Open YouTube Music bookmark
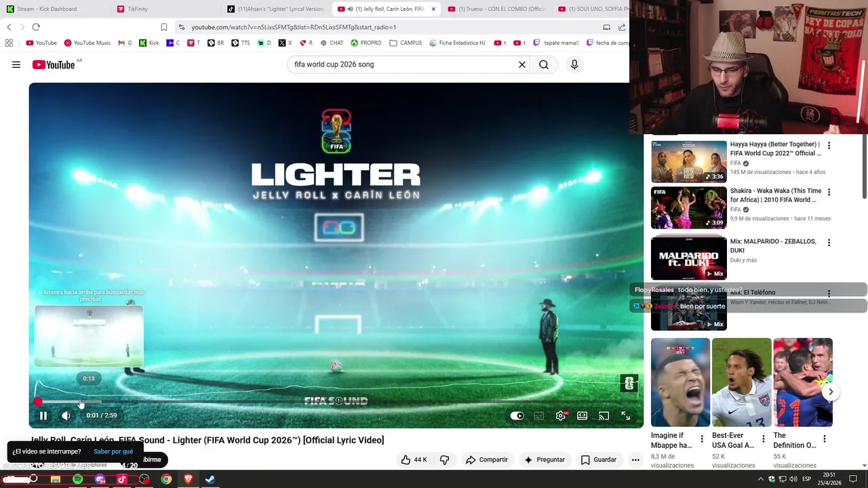 click(87, 43)
